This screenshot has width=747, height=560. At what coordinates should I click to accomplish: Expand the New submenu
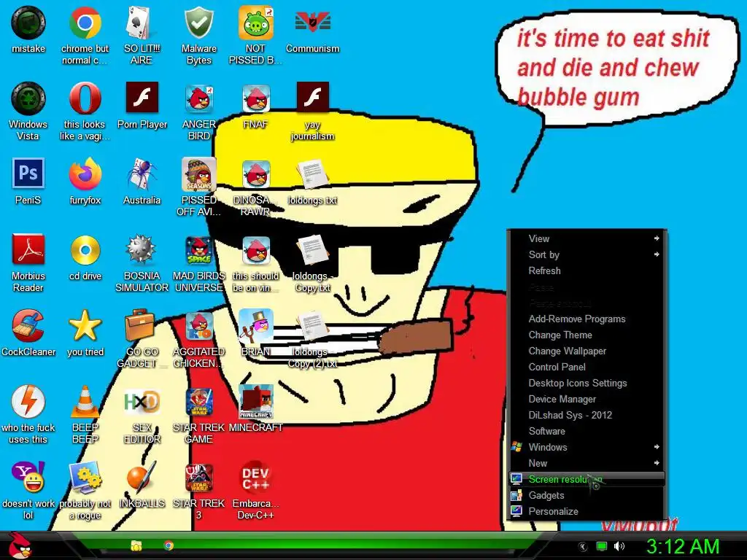pos(587,463)
